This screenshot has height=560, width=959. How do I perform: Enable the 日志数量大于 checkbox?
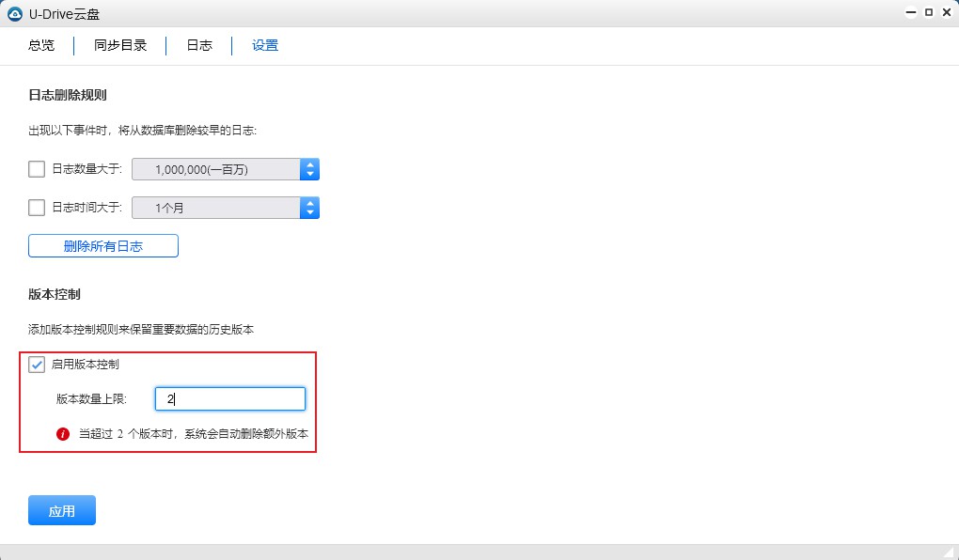(x=36, y=168)
